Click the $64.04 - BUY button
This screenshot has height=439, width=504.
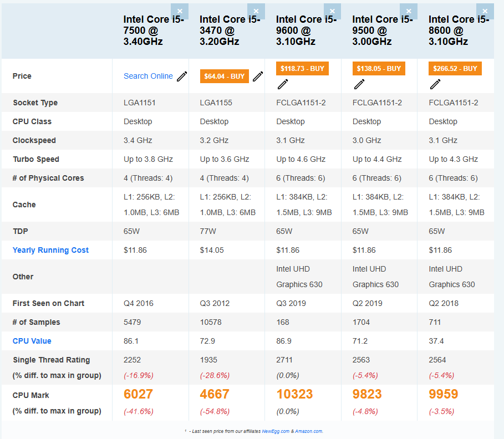pos(224,76)
